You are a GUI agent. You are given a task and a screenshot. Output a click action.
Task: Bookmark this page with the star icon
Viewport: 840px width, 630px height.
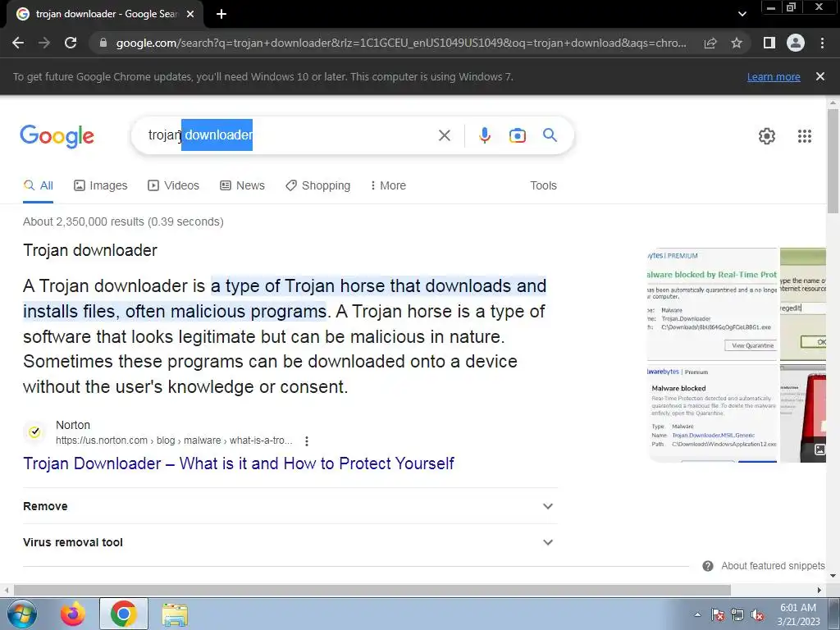tap(737, 43)
